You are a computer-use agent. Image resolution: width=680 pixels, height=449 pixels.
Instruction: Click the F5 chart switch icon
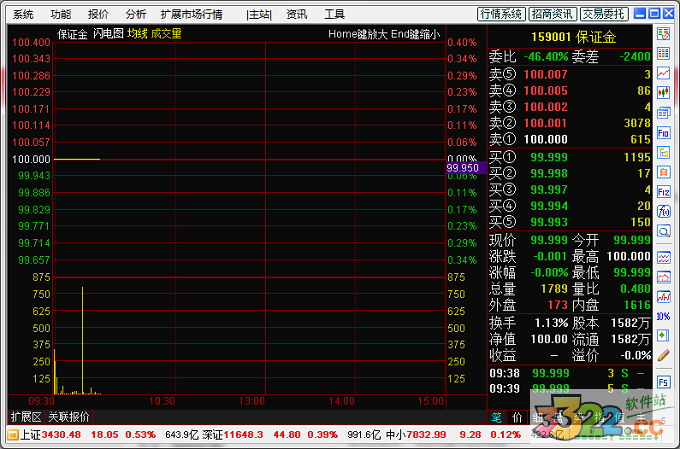(664, 382)
